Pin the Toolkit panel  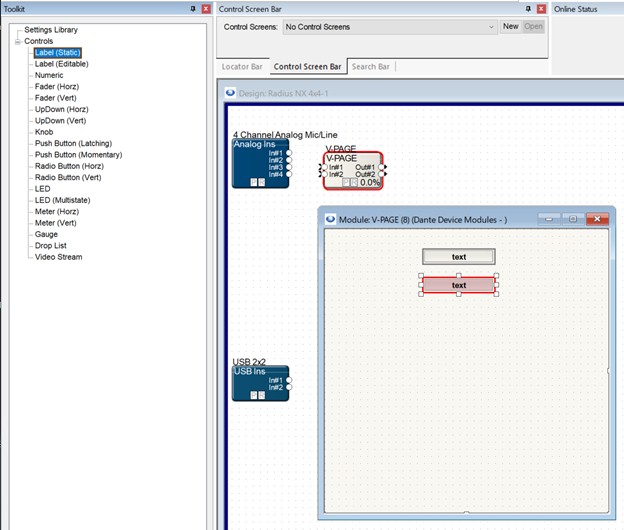pyautogui.click(x=193, y=9)
